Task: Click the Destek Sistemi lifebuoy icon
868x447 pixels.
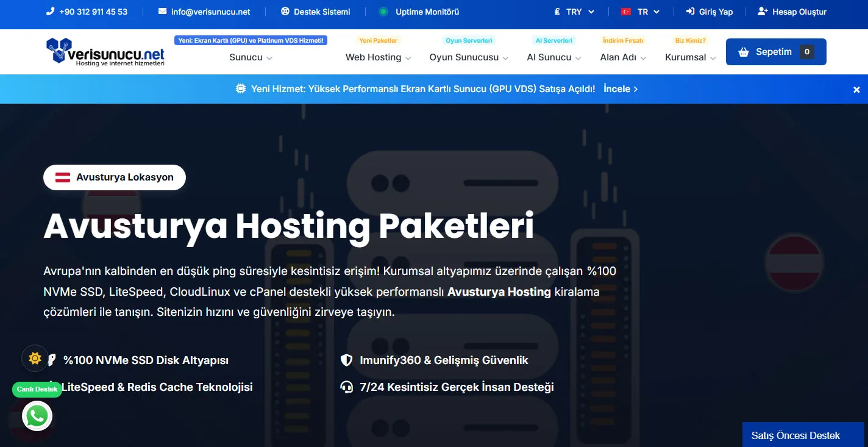Action: [x=285, y=12]
